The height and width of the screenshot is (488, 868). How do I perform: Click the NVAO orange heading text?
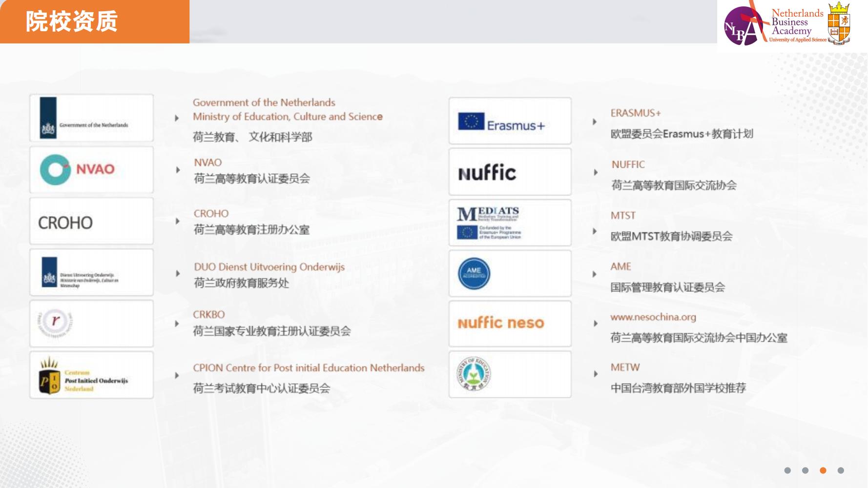pyautogui.click(x=208, y=163)
